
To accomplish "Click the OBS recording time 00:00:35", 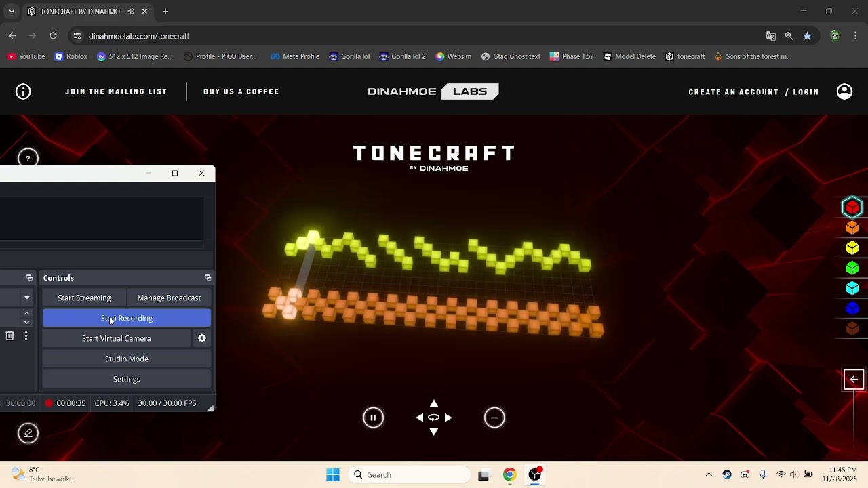I will 71,403.
